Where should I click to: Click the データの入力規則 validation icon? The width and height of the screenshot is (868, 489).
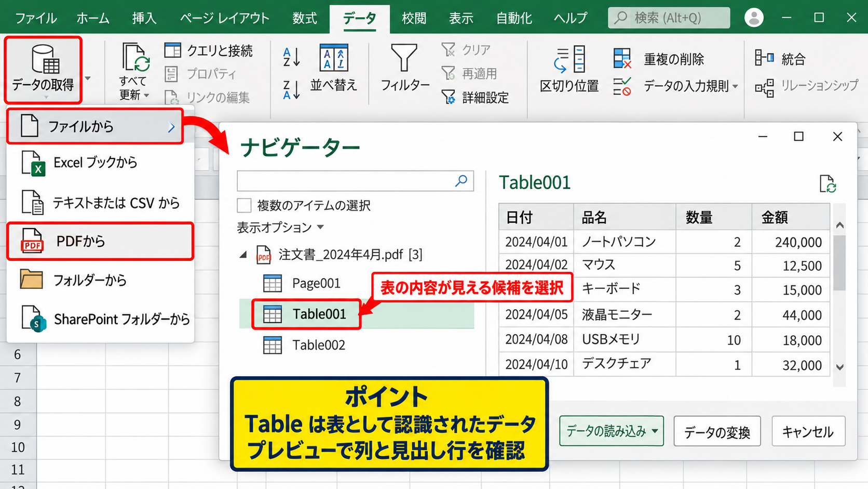click(x=622, y=86)
